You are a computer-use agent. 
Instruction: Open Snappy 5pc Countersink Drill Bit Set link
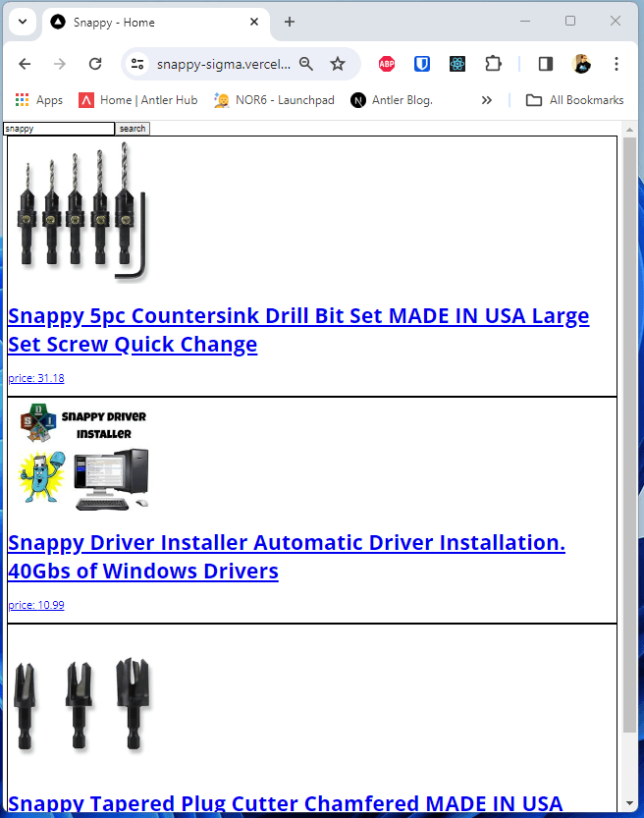[x=298, y=330]
